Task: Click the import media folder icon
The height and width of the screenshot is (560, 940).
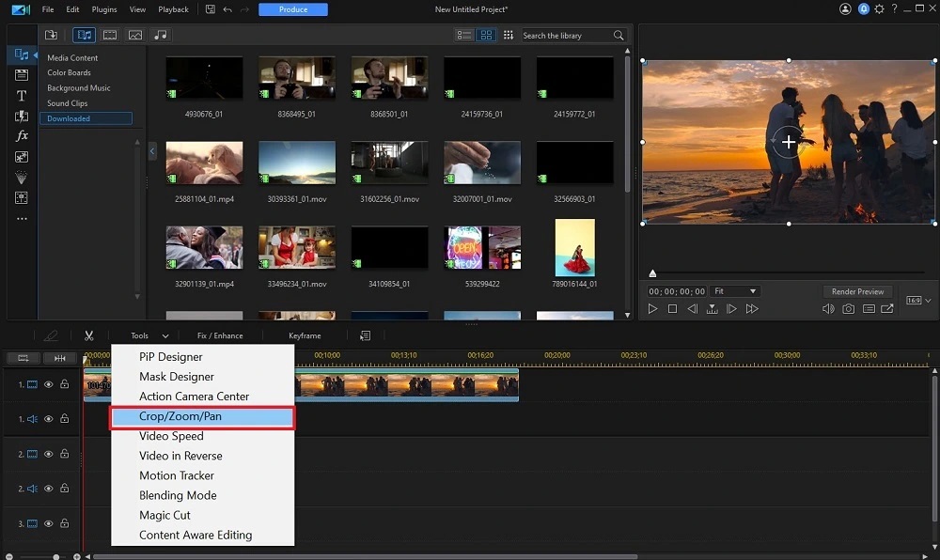Action: 52,35
